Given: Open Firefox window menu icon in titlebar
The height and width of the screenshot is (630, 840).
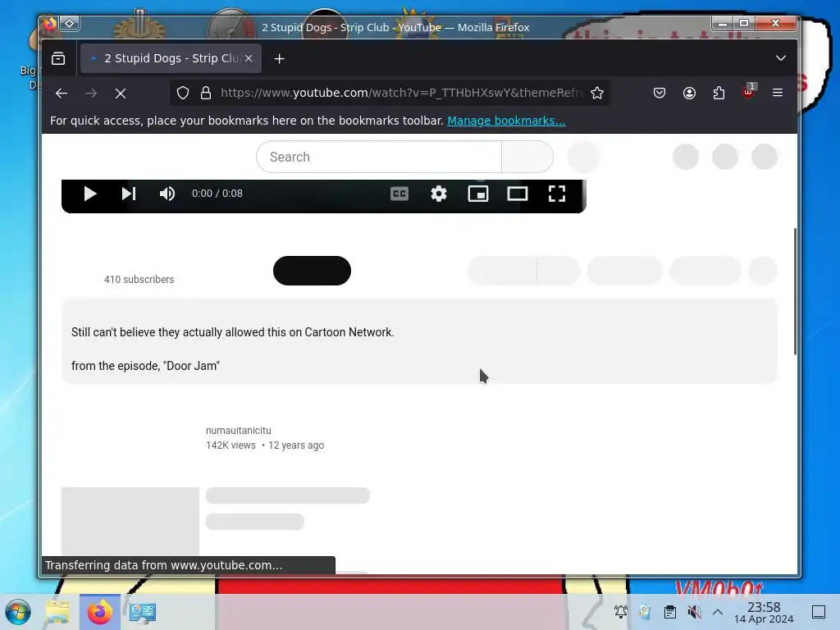Looking at the screenshot, I should [x=50, y=24].
